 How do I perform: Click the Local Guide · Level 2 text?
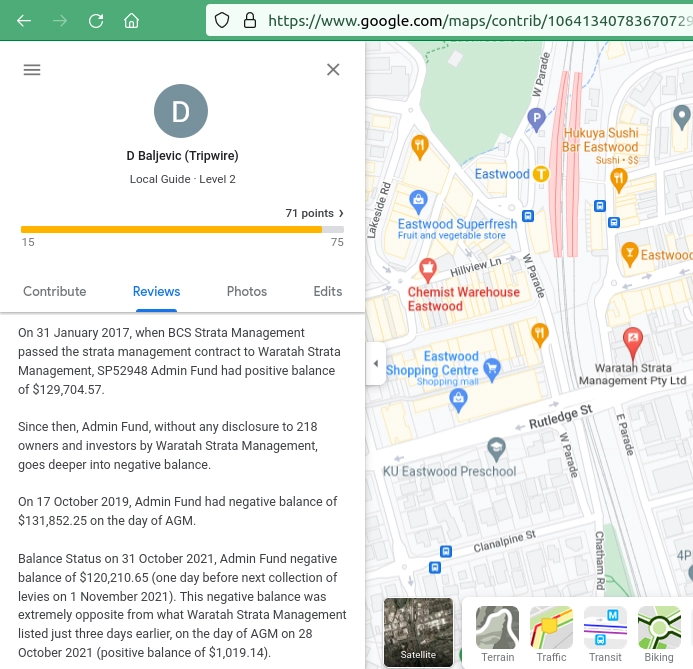(x=182, y=179)
